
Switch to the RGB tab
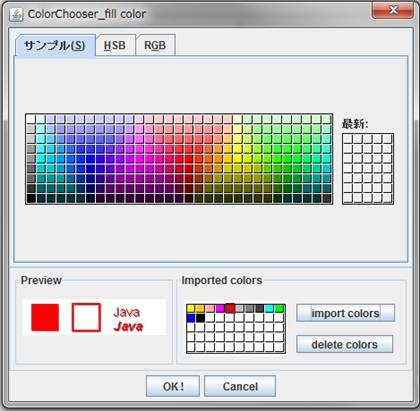[155, 45]
